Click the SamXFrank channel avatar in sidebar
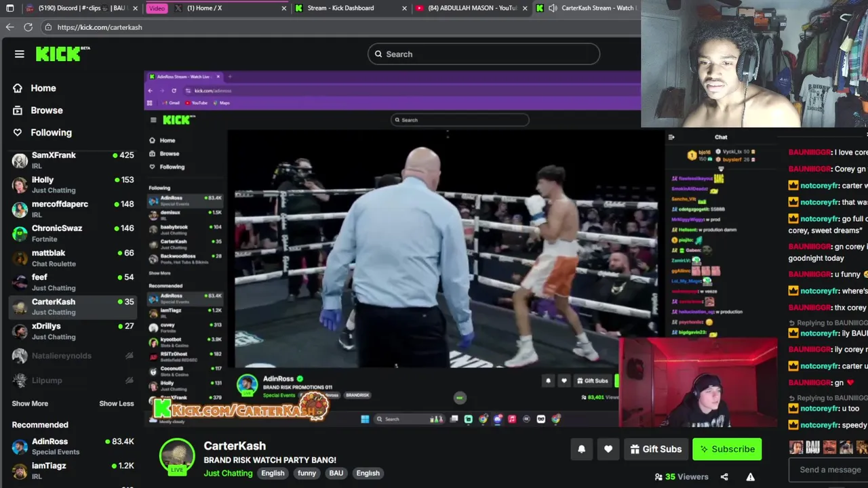This screenshot has height=488, width=868. tap(20, 161)
